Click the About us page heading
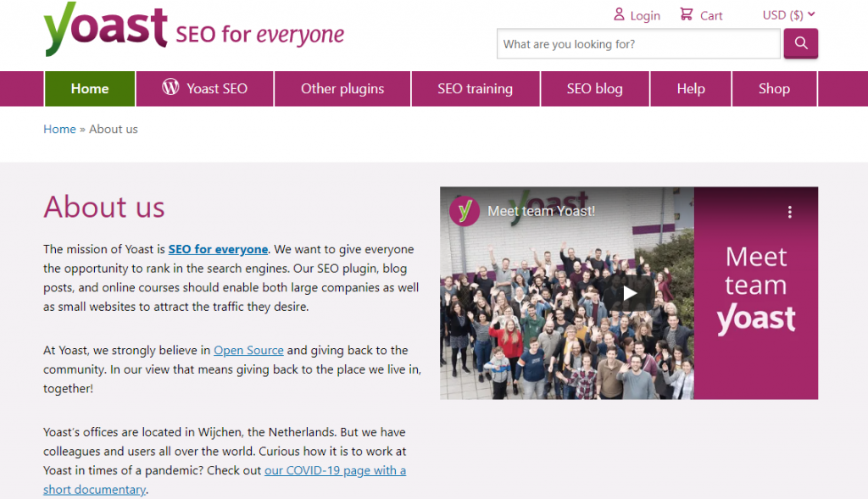 (x=104, y=207)
